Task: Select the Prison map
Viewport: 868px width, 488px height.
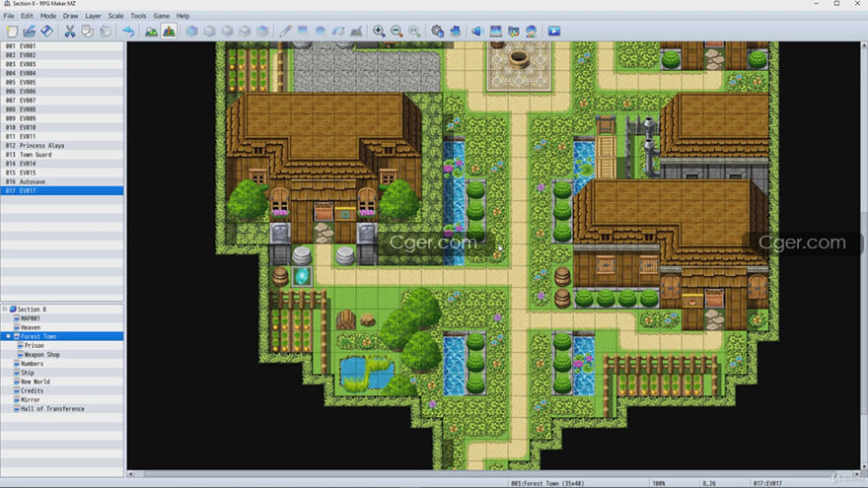Action: pyautogui.click(x=34, y=345)
